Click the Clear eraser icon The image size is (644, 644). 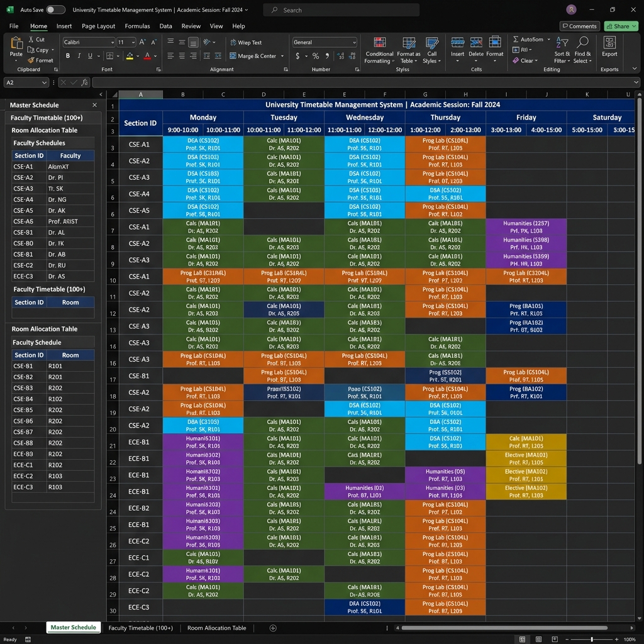pos(516,60)
